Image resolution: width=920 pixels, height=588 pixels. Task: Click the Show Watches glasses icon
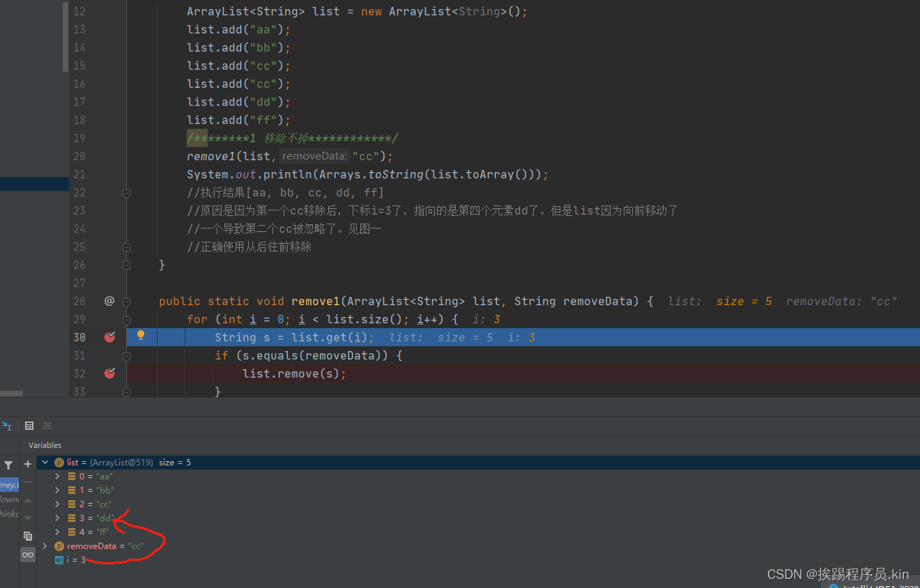tap(28, 555)
